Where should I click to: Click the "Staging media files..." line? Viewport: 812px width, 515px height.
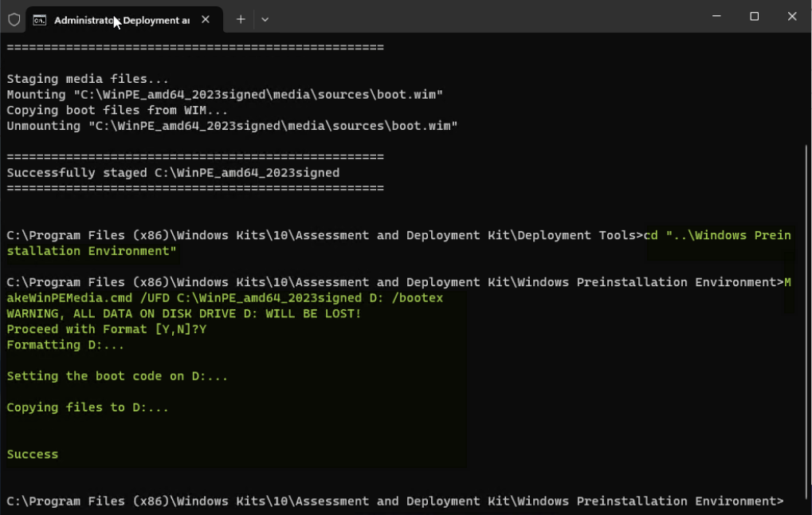[x=88, y=79]
